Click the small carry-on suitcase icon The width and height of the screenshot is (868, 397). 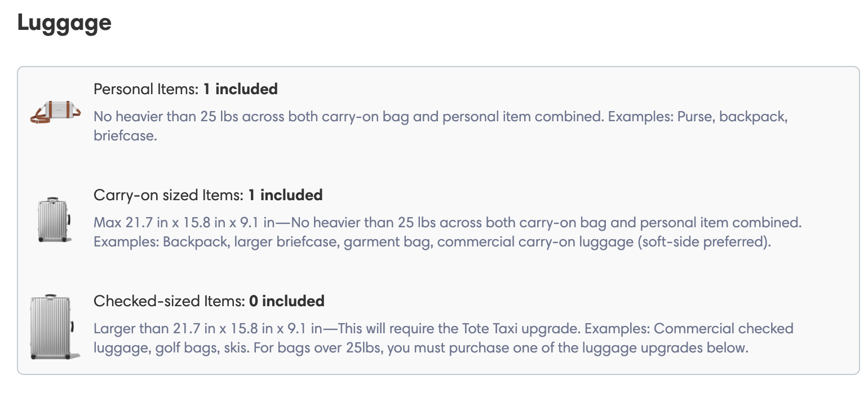click(x=55, y=220)
